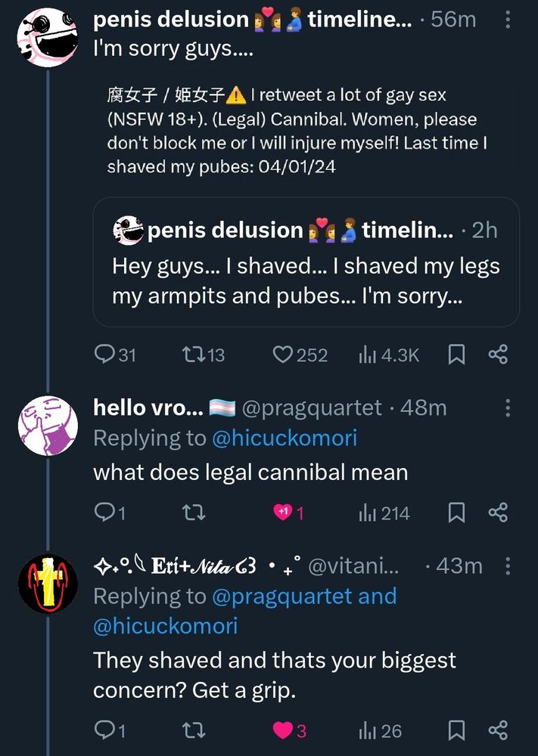Open the @hicuckomori mention under @pragquartet
This screenshot has width=538, height=756.
point(284,438)
